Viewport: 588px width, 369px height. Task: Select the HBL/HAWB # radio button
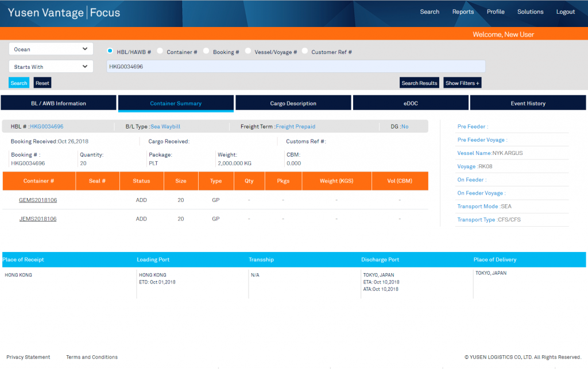(x=110, y=51)
